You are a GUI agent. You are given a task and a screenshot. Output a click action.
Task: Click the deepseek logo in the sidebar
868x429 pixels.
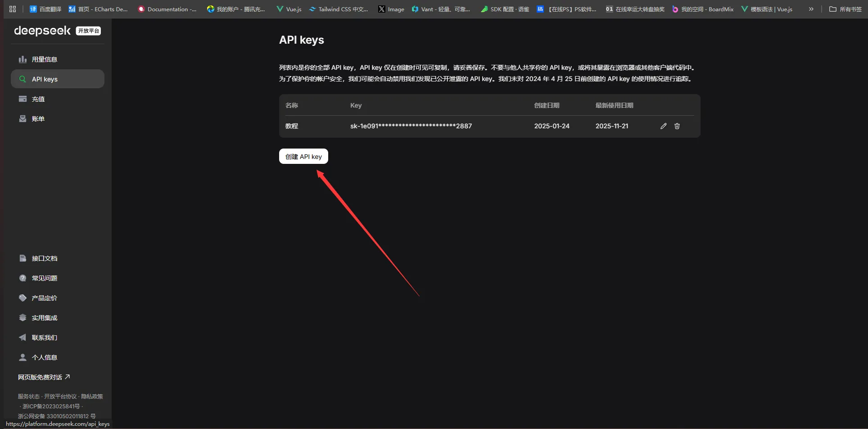pyautogui.click(x=42, y=31)
